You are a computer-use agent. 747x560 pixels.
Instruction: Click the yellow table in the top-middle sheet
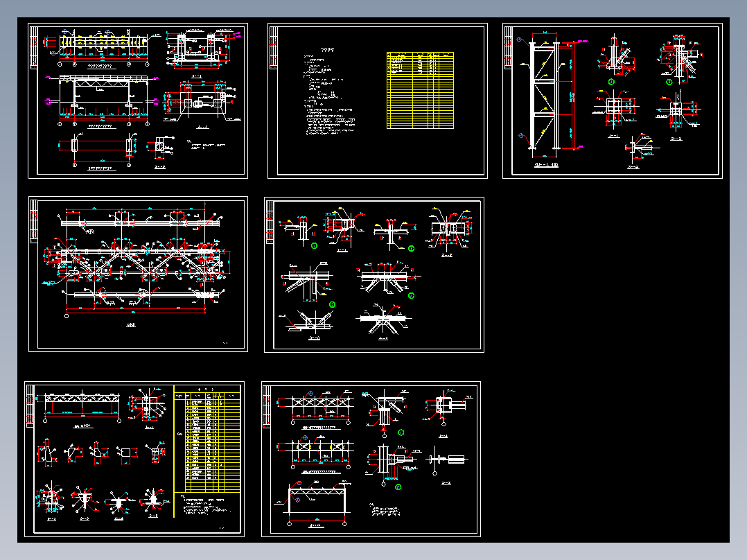pos(420,91)
